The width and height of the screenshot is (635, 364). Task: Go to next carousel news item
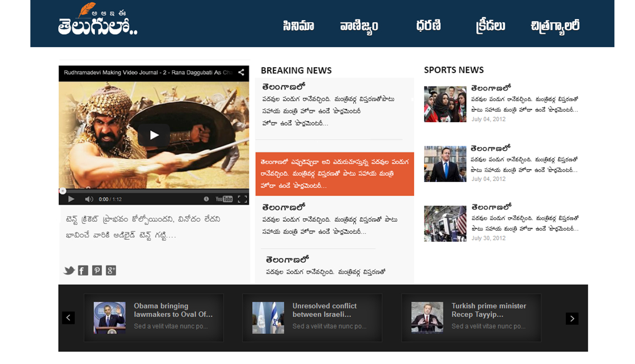coord(572,318)
